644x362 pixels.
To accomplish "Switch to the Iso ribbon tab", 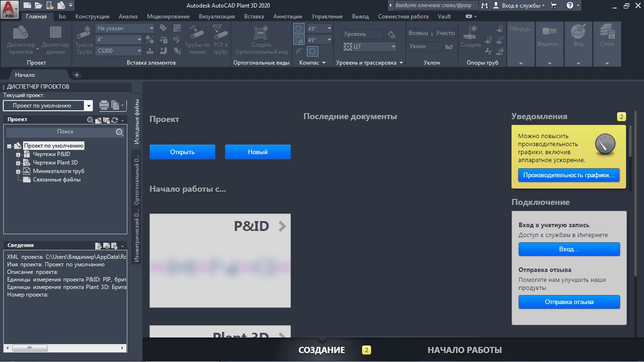I will click(x=62, y=16).
